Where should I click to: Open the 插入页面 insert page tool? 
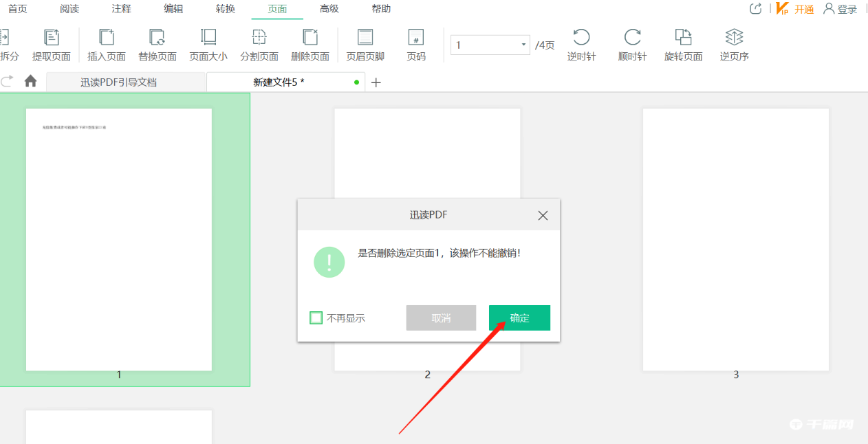click(106, 43)
